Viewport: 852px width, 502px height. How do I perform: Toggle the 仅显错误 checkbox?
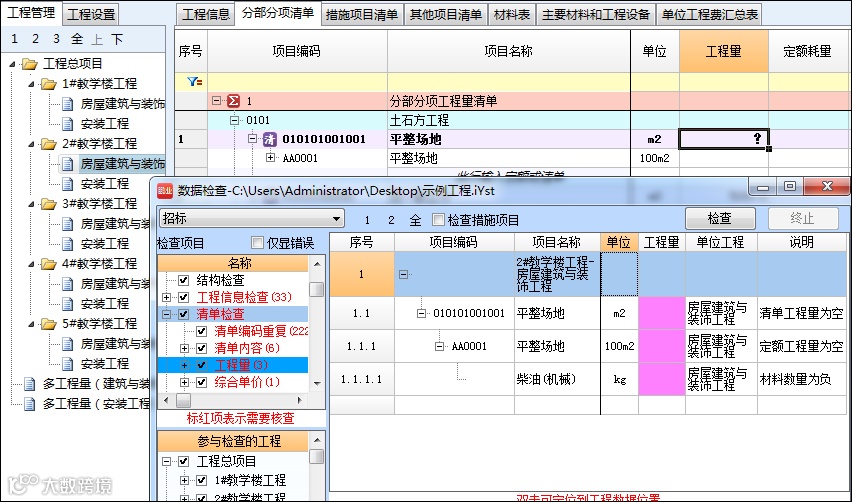pos(258,242)
